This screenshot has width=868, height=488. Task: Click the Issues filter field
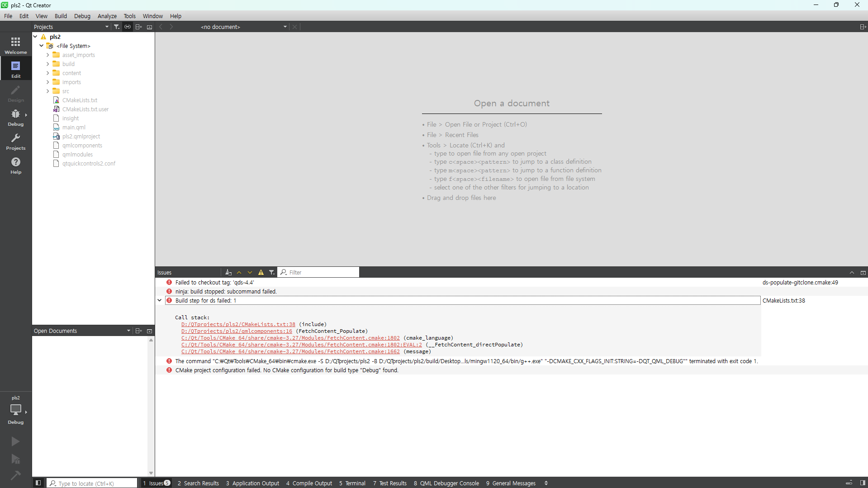318,272
